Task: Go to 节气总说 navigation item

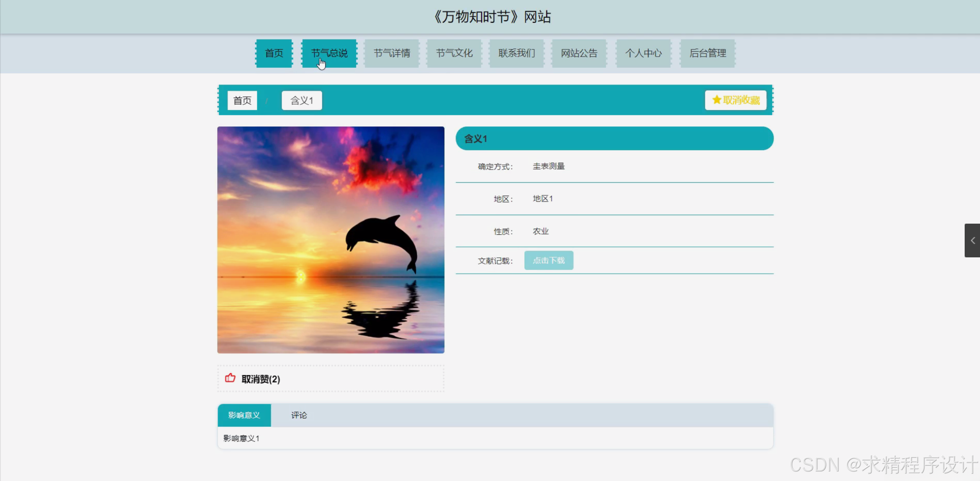Action: click(x=329, y=53)
